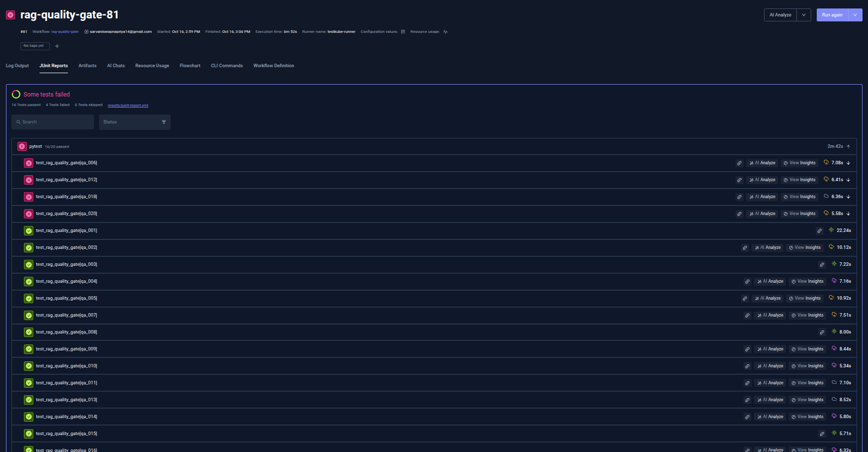Click the Run again button

(832, 15)
